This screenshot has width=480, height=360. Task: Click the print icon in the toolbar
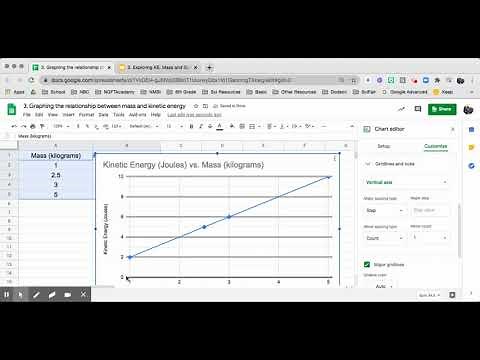point(33,126)
